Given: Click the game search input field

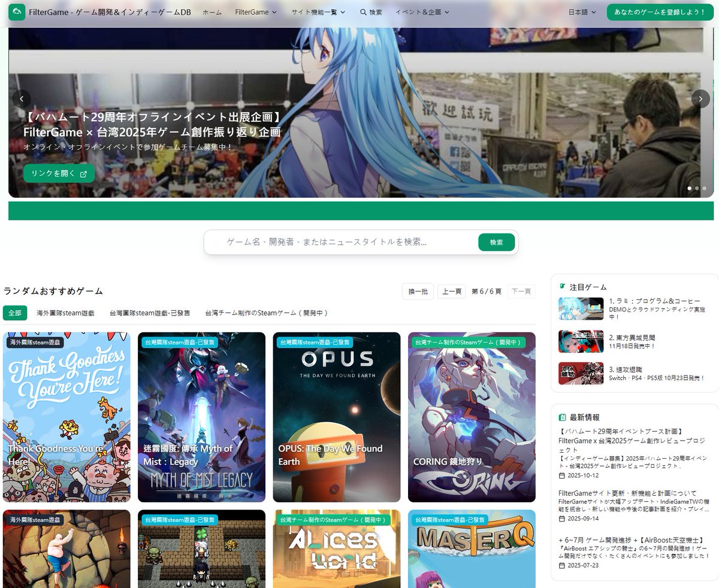Looking at the screenshot, I should [348, 242].
